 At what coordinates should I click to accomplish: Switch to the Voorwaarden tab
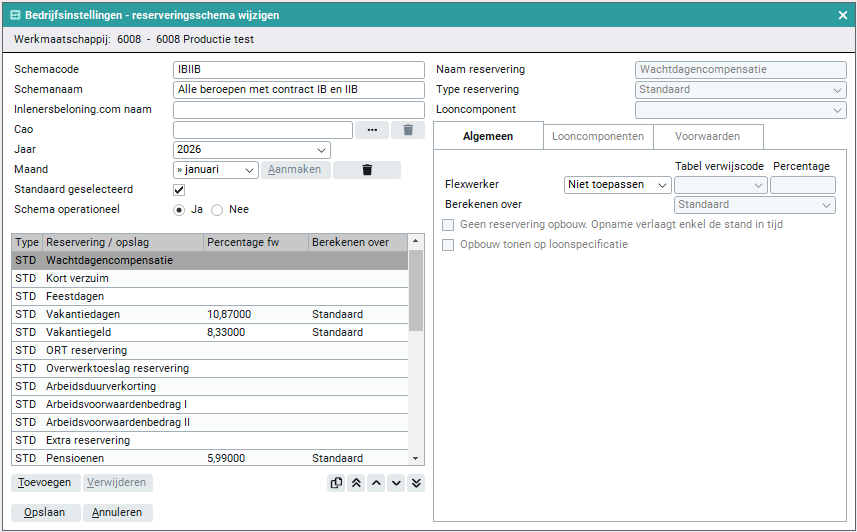(x=707, y=137)
